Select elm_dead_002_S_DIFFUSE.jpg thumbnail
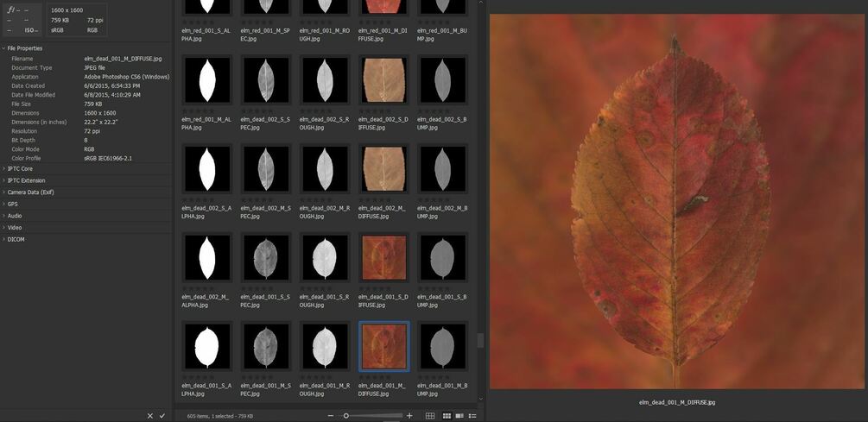This screenshot has height=422, width=868. [383, 80]
